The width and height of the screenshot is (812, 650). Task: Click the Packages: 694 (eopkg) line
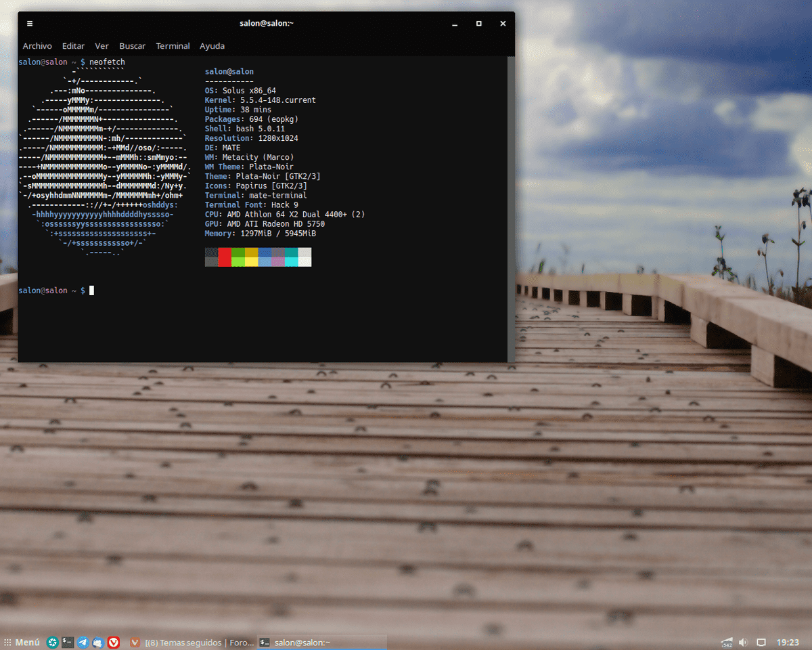pyautogui.click(x=252, y=119)
